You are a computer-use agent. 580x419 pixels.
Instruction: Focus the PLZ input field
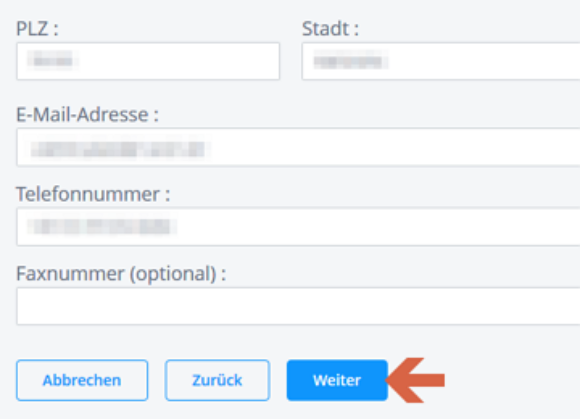pos(148,61)
